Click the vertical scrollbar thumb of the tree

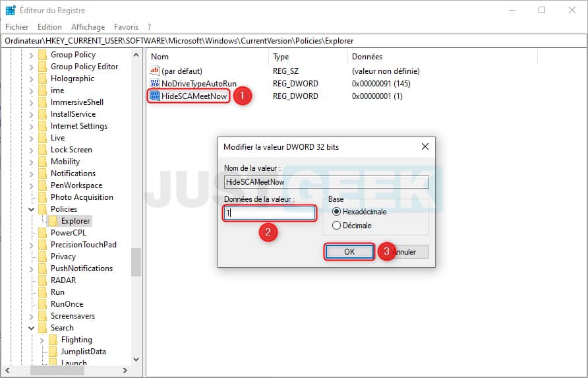(136, 263)
